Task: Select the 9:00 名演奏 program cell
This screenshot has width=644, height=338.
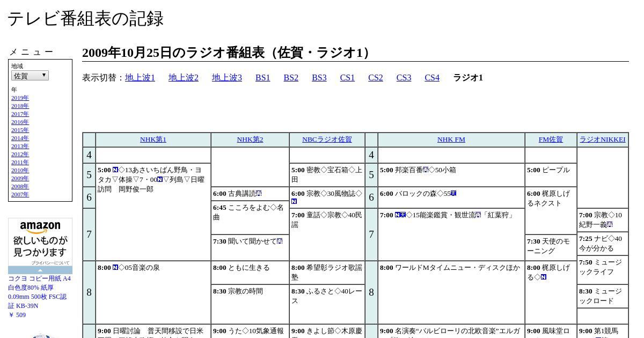Action: click(451, 332)
